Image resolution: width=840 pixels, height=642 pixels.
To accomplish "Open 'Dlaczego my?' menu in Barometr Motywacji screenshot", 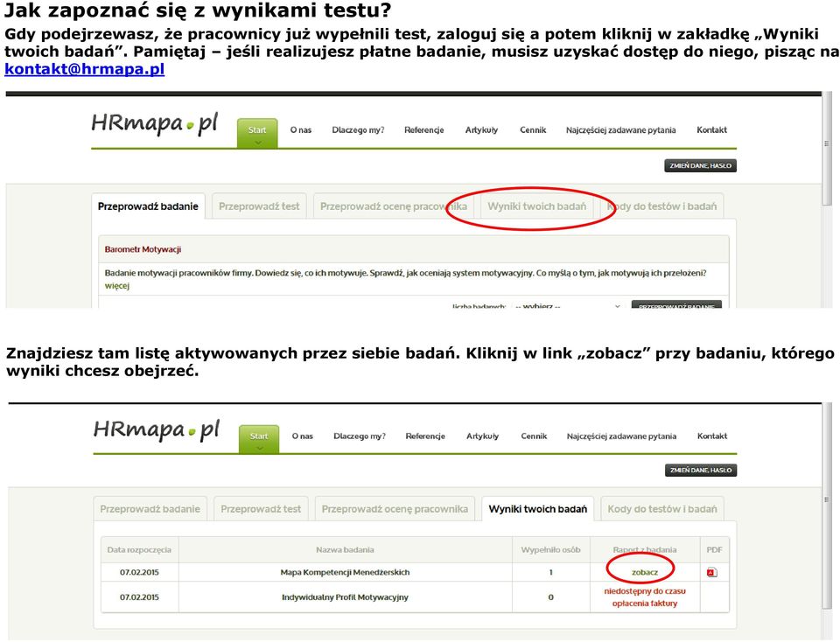I will point(358,130).
